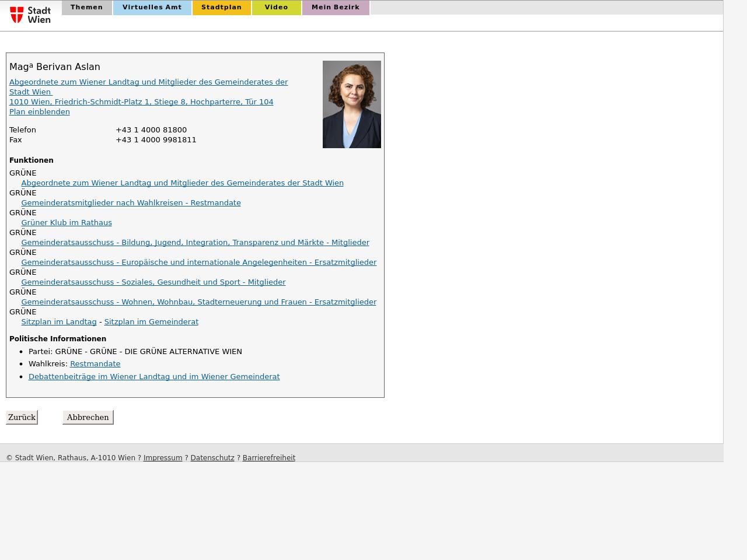Open the Plan einblenden link
The height and width of the screenshot is (560, 747).
40,112
